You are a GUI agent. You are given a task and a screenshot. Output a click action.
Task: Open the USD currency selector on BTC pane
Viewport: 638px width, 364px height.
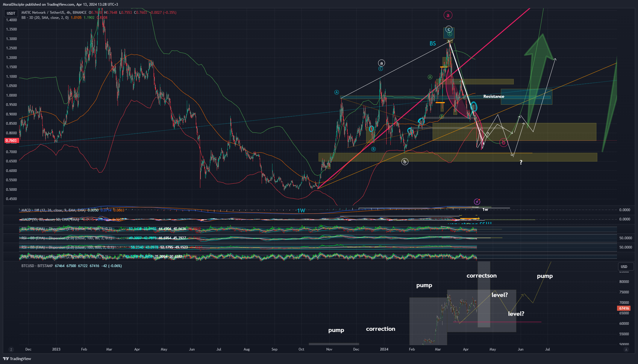coord(626,266)
